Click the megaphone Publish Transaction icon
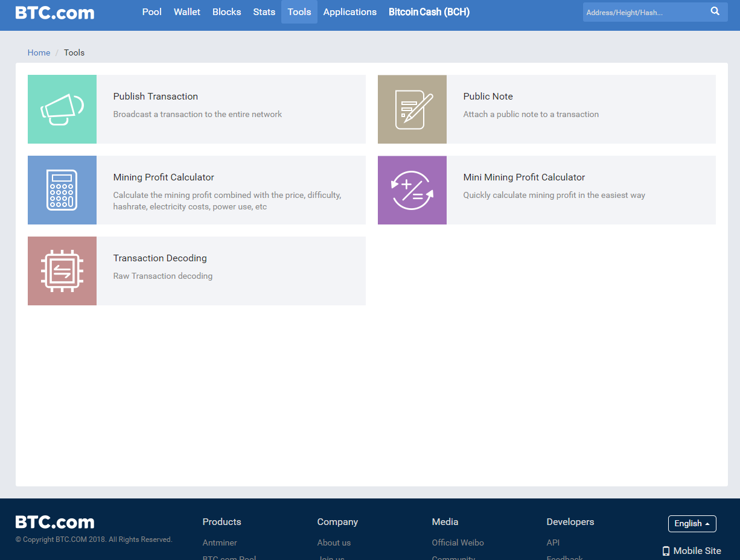This screenshot has width=740, height=560. point(62,109)
